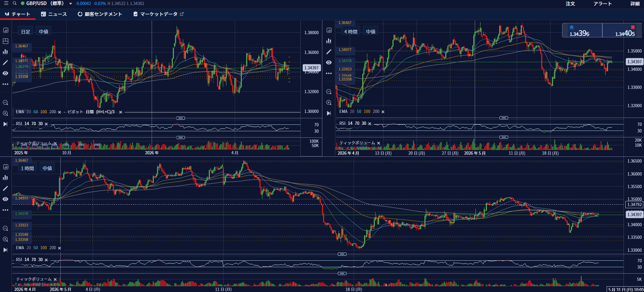Select the pencil drawing tool in daily chart
644x292 pixels.
[5, 63]
